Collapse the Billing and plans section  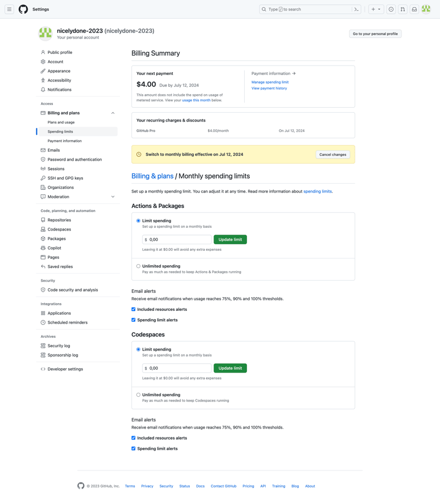tap(112, 112)
